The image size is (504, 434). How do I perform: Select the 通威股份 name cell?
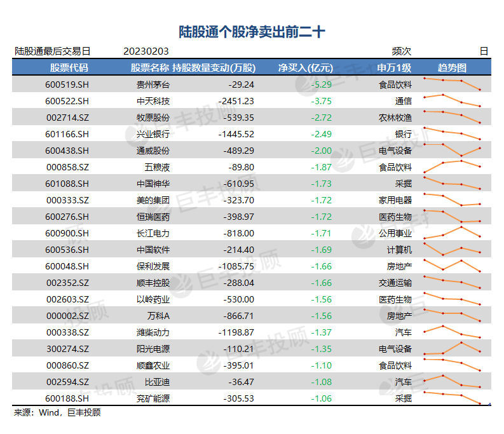pos(153,151)
